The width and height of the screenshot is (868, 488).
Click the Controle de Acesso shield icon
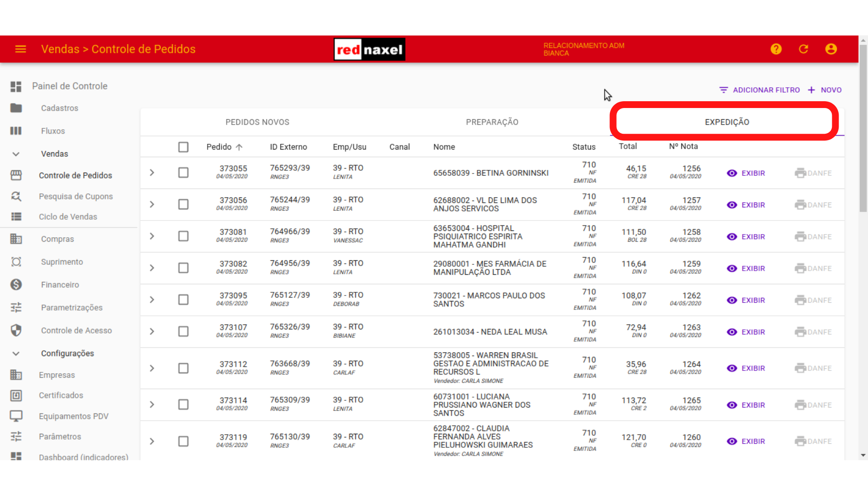tap(16, 330)
